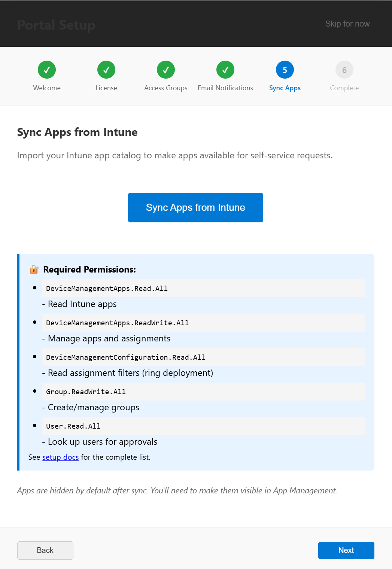Click the DeviceManagementApps.ReadWrite.All permission code
This screenshot has width=392, height=569.
coord(204,323)
